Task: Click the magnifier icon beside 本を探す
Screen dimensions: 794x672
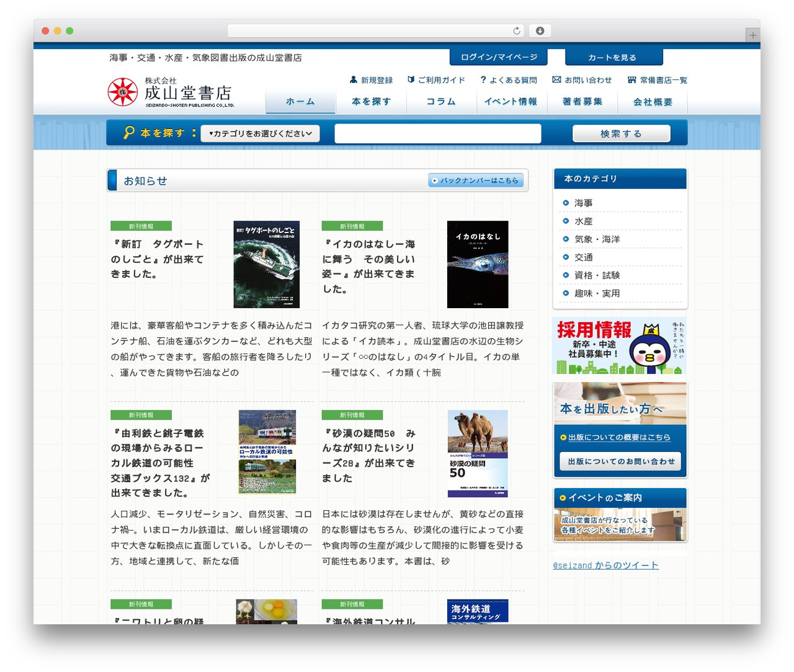Action: coord(128,133)
